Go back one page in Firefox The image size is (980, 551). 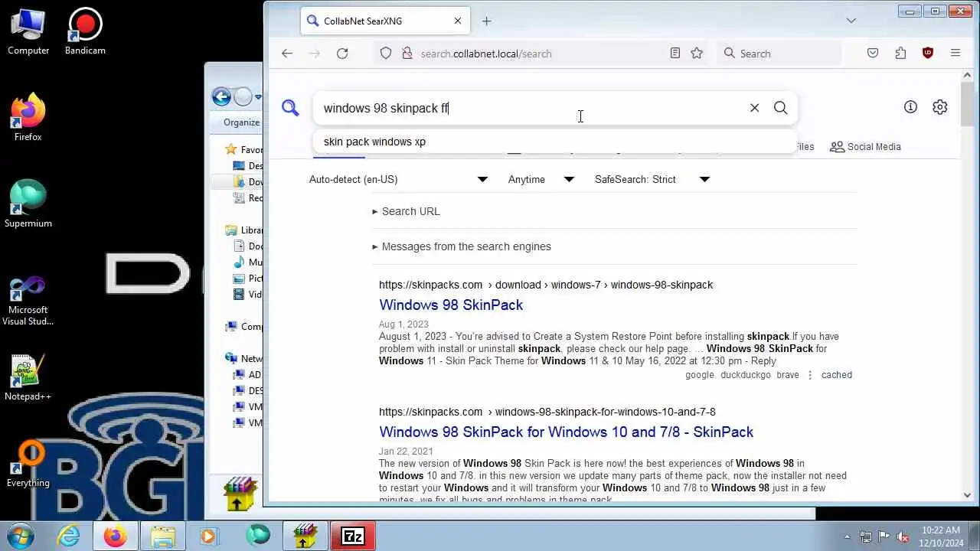click(287, 54)
